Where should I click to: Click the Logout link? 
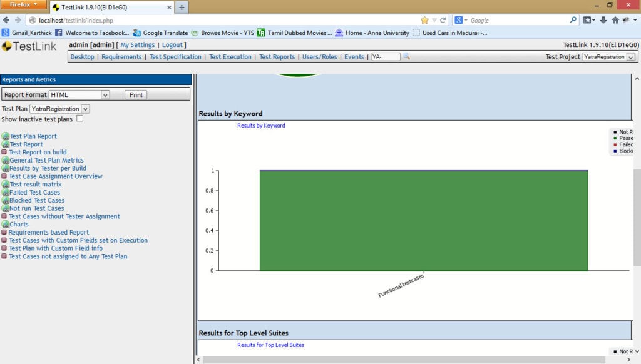[172, 45]
